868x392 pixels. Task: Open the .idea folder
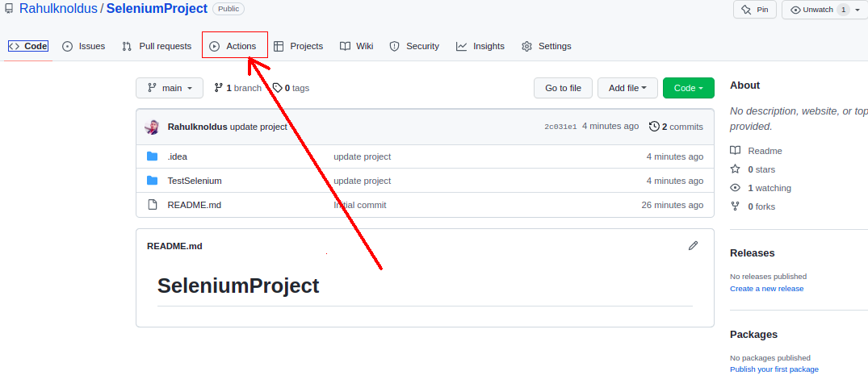(x=177, y=156)
